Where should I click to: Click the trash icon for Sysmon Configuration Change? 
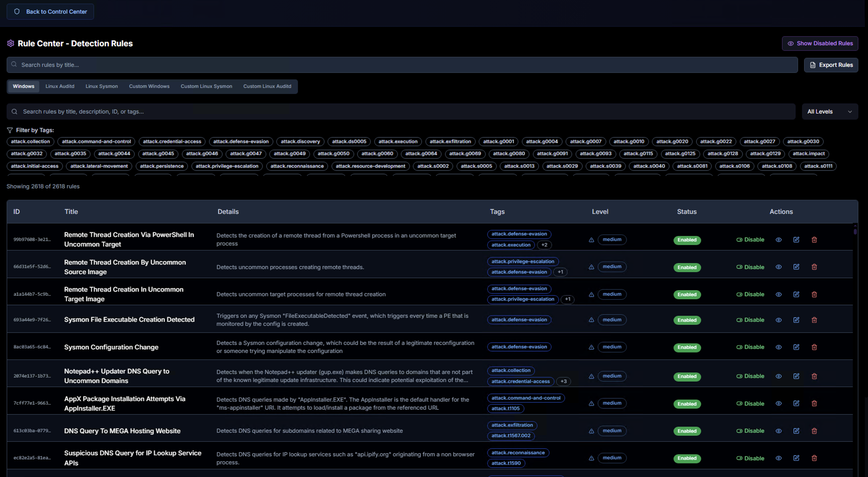pos(814,347)
